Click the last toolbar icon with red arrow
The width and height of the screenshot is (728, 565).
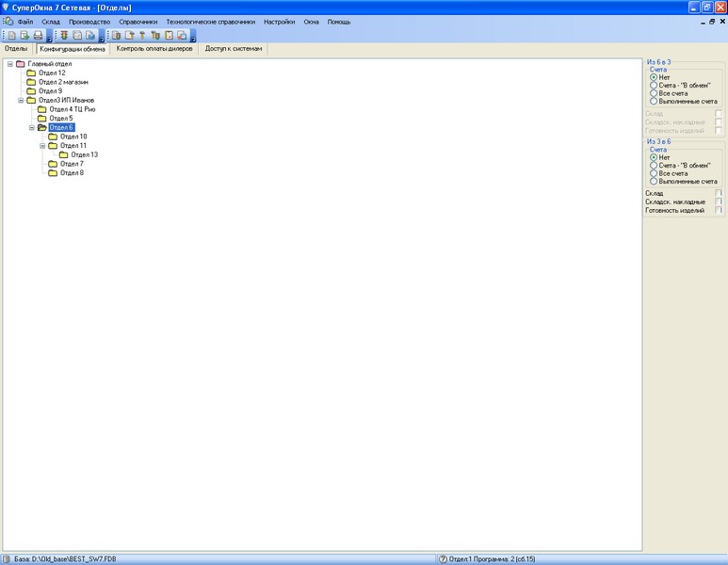click(x=182, y=35)
